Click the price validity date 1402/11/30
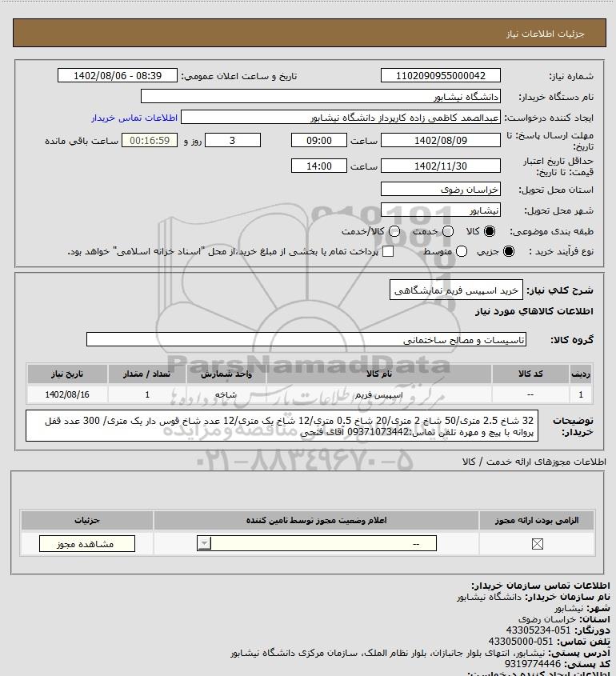The width and height of the screenshot is (616, 676). [441, 166]
